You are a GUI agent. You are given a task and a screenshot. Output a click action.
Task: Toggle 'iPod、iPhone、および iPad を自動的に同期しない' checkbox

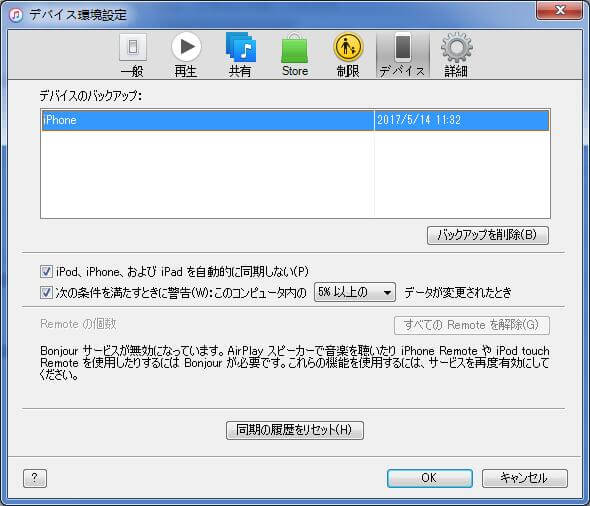coord(46,271)
